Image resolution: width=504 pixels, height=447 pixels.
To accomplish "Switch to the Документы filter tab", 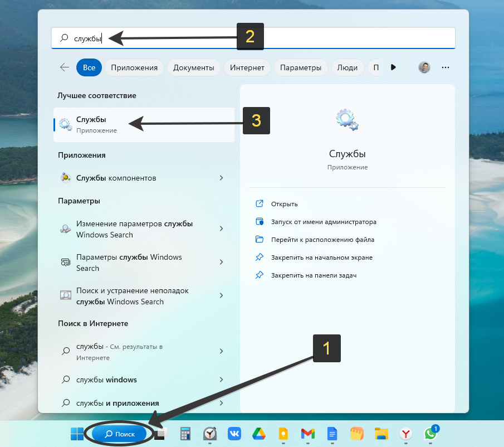I will click(193, 67).
